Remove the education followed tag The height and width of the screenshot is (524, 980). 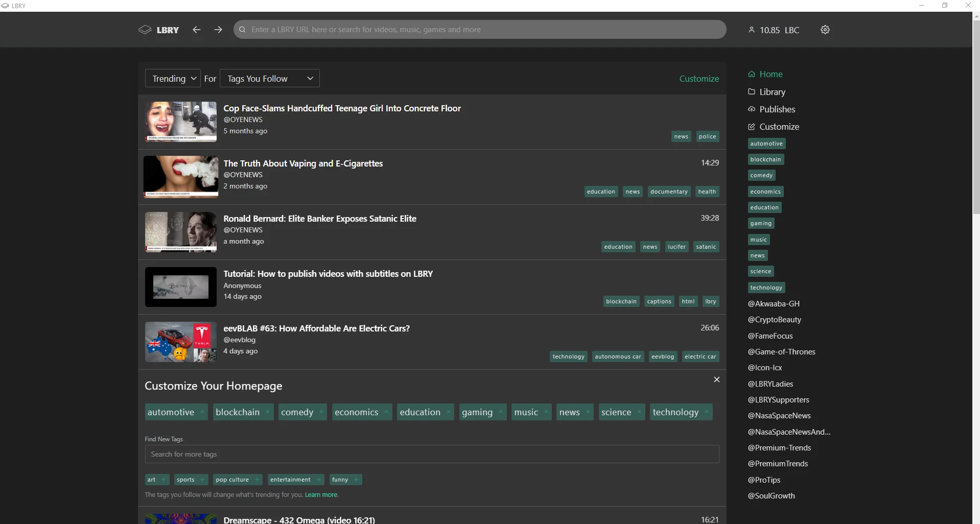pyautogui.click(x=449, y=412)
